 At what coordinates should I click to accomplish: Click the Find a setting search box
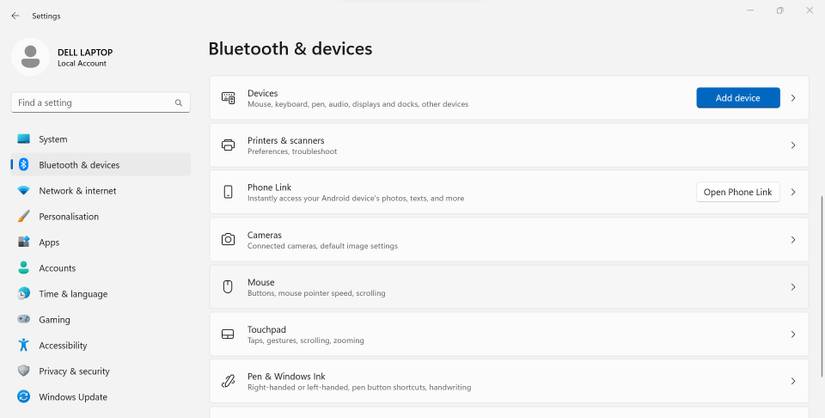[90, 103]
